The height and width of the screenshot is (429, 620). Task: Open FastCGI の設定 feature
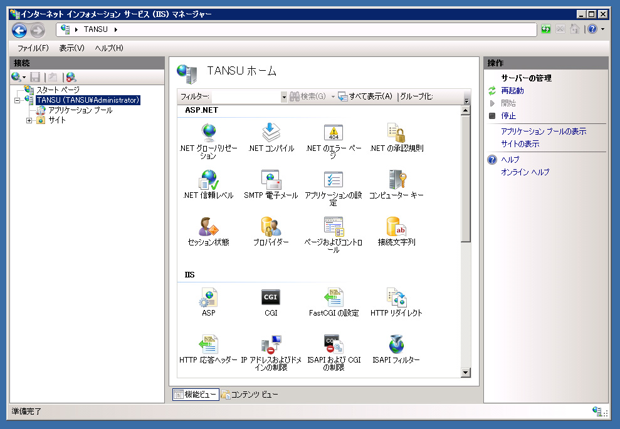point(333,302)
